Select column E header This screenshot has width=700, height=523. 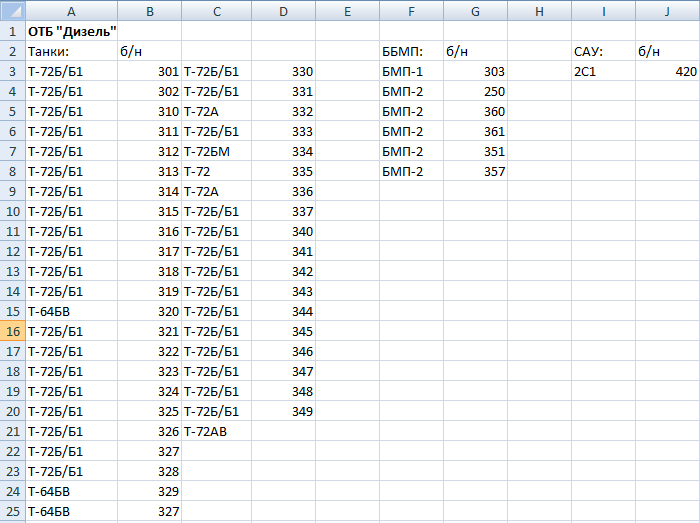pos(347,11)
